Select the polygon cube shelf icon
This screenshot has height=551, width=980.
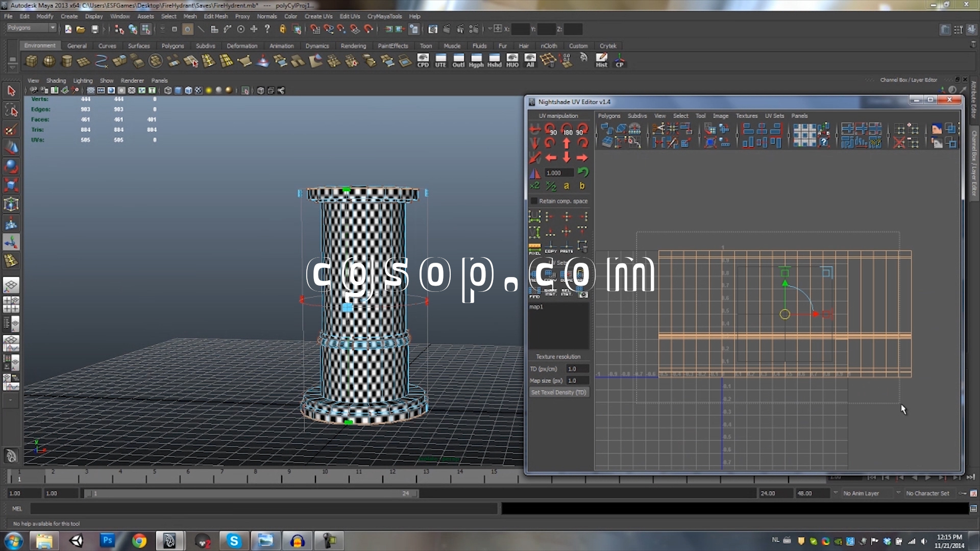[x=32, y=61]
